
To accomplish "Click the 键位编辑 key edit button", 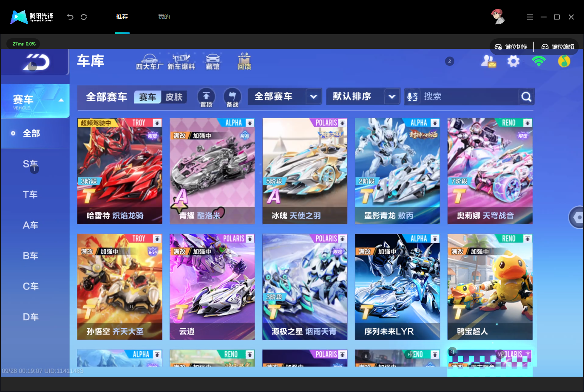I will tap(558, 47).
